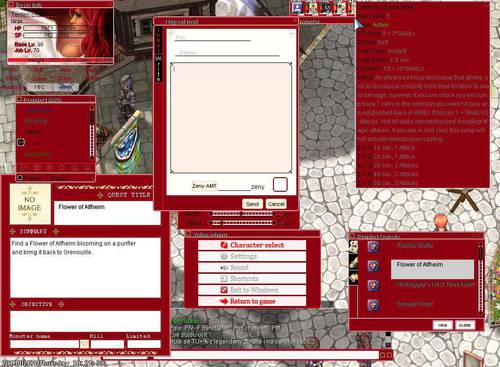Click the quest list scrollbar
Screen dimensions: 500x367
tap(480, 278)
